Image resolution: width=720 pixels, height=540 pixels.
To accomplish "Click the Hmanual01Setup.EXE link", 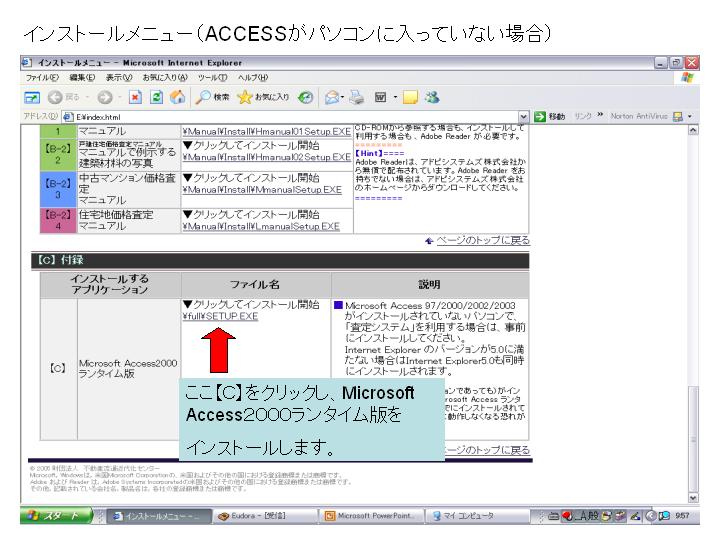I will click(267, 132).
